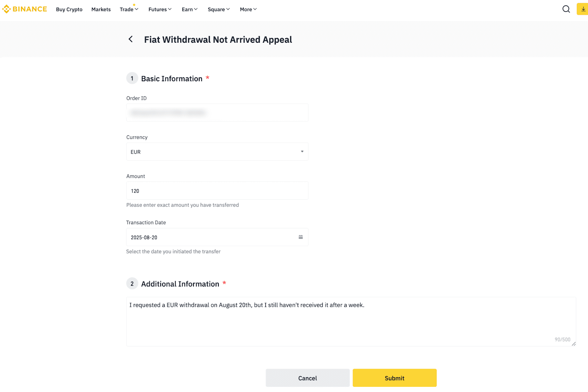
Task: Cancel the appeal form
Action: (308, 378)
